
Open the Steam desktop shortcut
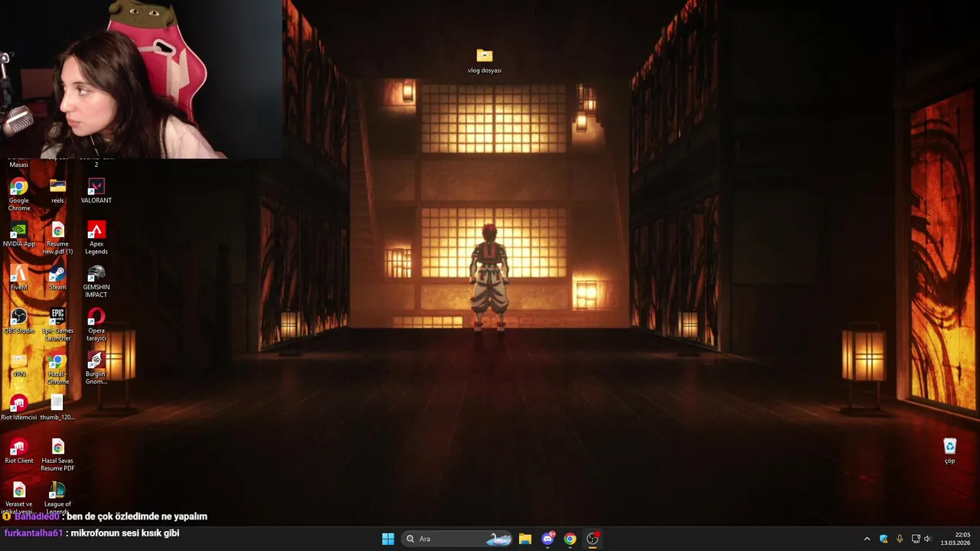(x=57, y=278)
